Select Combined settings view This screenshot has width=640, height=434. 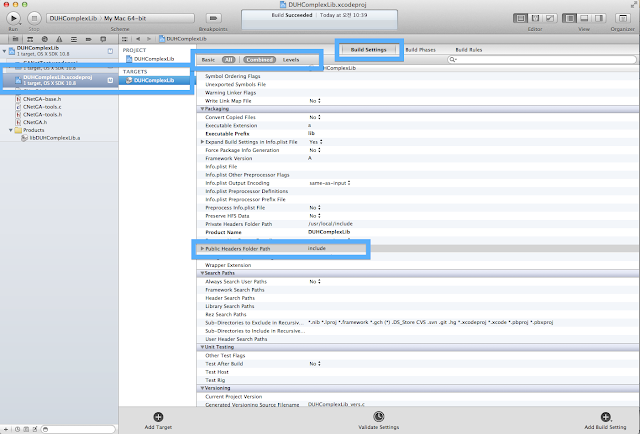click(x=259, y=60)
